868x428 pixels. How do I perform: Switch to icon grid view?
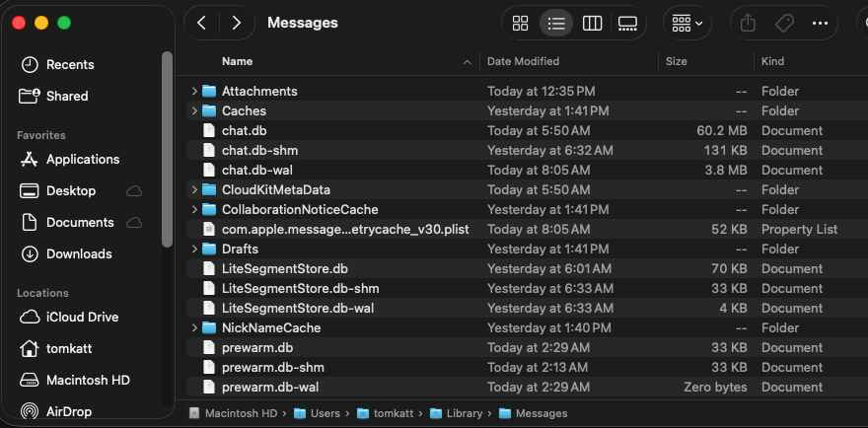pyautogui.click(x=521, y=24)
